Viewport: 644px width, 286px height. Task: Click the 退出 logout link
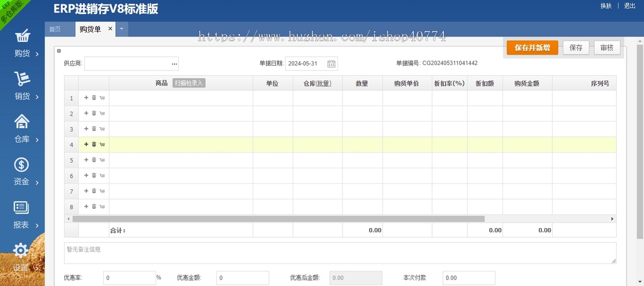(x=630, y=6)
